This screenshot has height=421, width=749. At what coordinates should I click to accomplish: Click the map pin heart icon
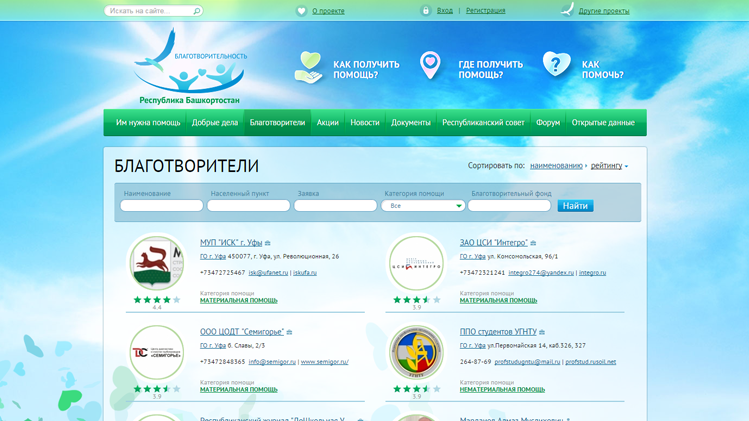[x=430, y=65]
